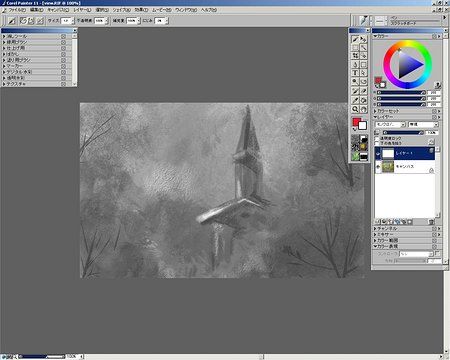
Task: Open the レイヤー panel options arrow
Action: (439, 117)
